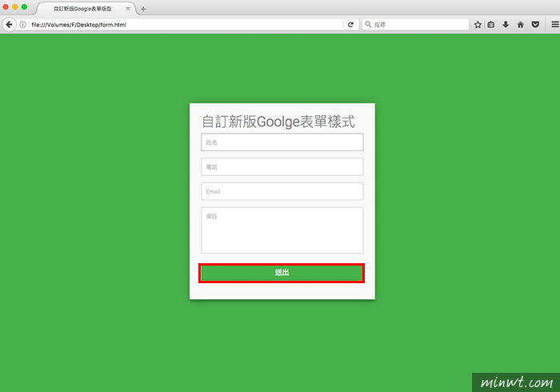Open the downloads arrow icon
This screenshot has height=392, width=560.
[506, 25]
